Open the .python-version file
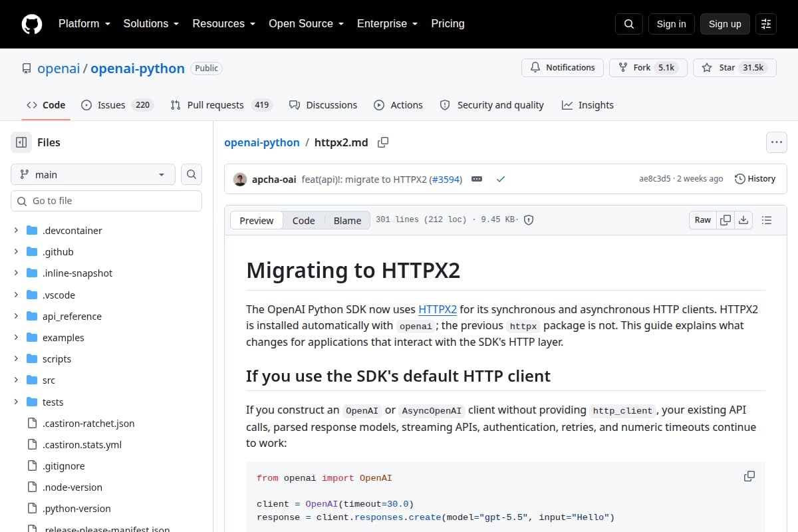This screenshot has height=532, width=798. [76, 509]
